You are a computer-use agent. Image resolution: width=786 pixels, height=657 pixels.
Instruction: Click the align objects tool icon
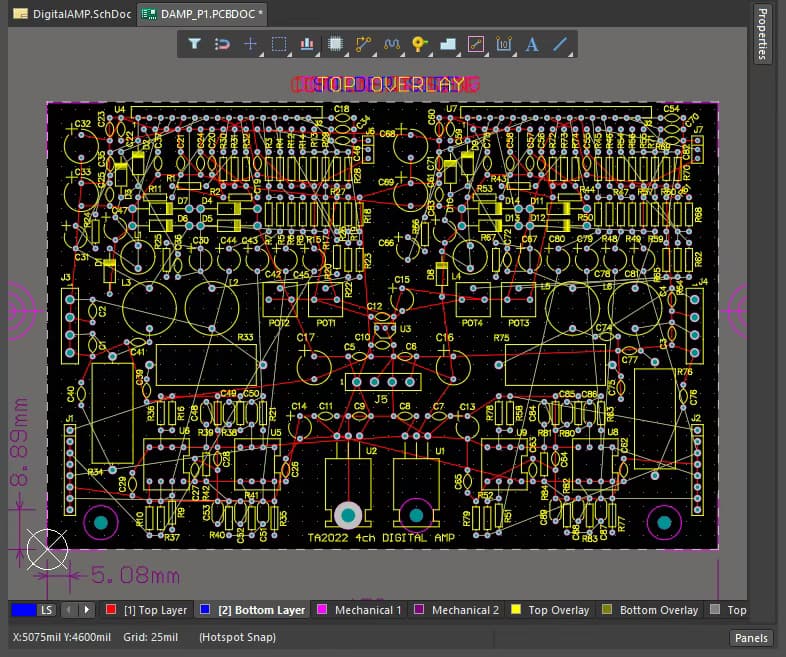click(307, 44)
